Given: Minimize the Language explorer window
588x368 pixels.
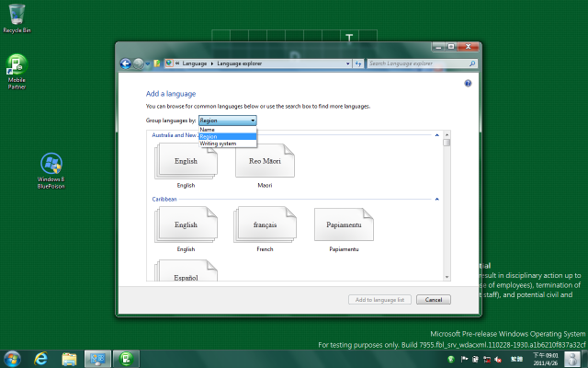Looking at the screenshot, I should pyautogui.click(x=438, y=47).
